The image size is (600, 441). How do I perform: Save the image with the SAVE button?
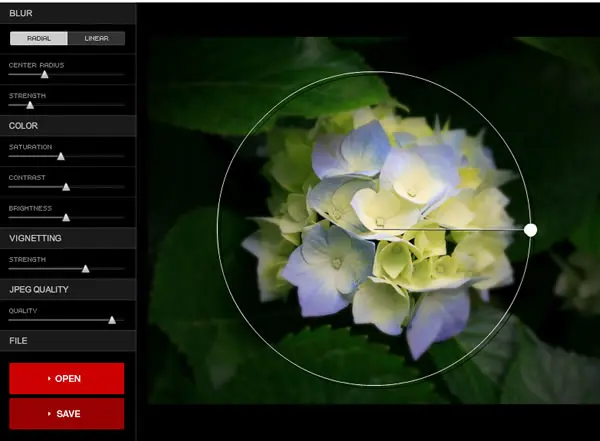[67, 414]
